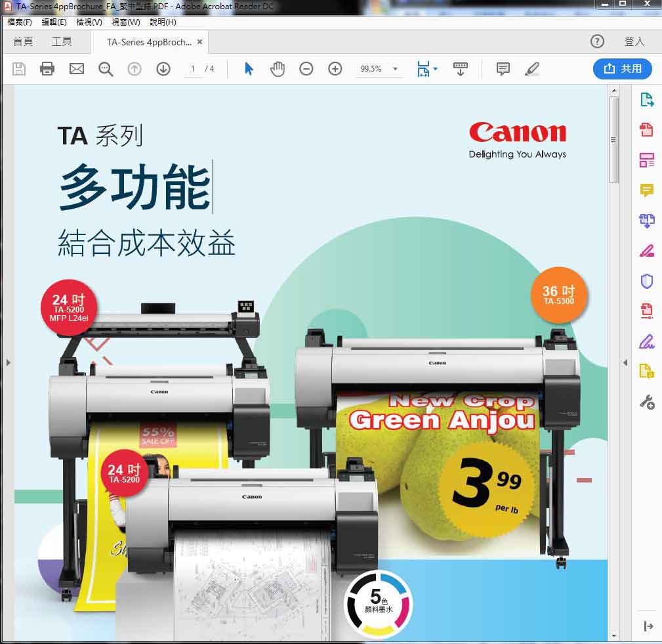Select the highlighter pen tool
This screenshot has width=662, height=644.
(532, 68)
